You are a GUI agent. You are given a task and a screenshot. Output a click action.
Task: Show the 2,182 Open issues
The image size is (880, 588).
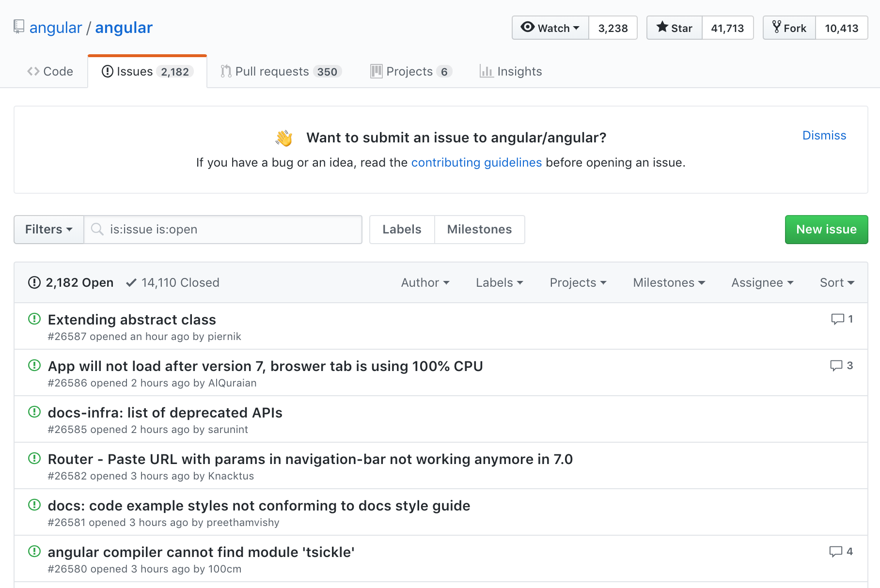71,282
